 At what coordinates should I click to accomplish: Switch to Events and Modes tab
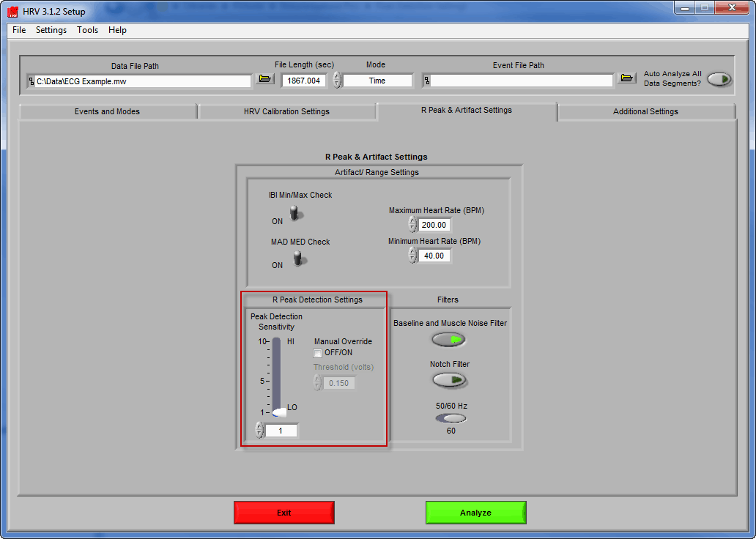[108, 111]
